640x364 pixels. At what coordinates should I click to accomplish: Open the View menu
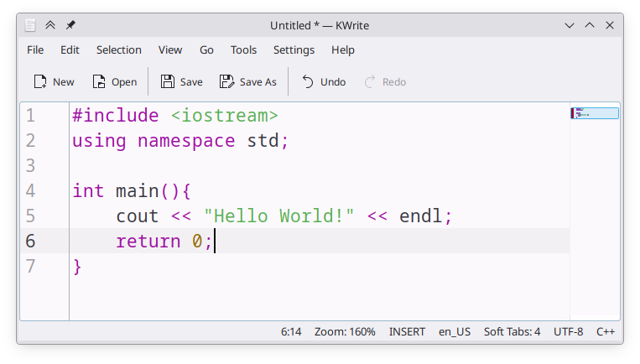point(170,49)
